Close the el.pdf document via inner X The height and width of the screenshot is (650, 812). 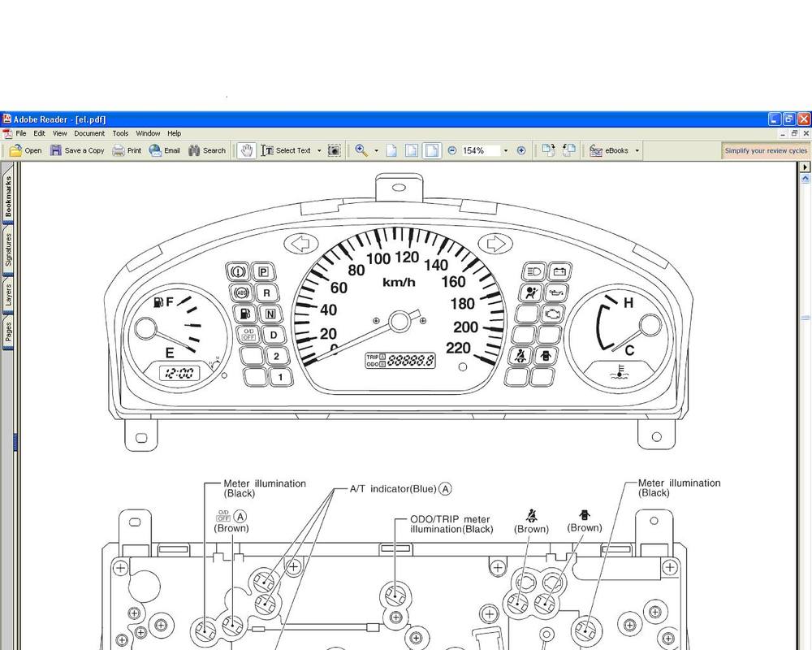(x=806, y=133)
